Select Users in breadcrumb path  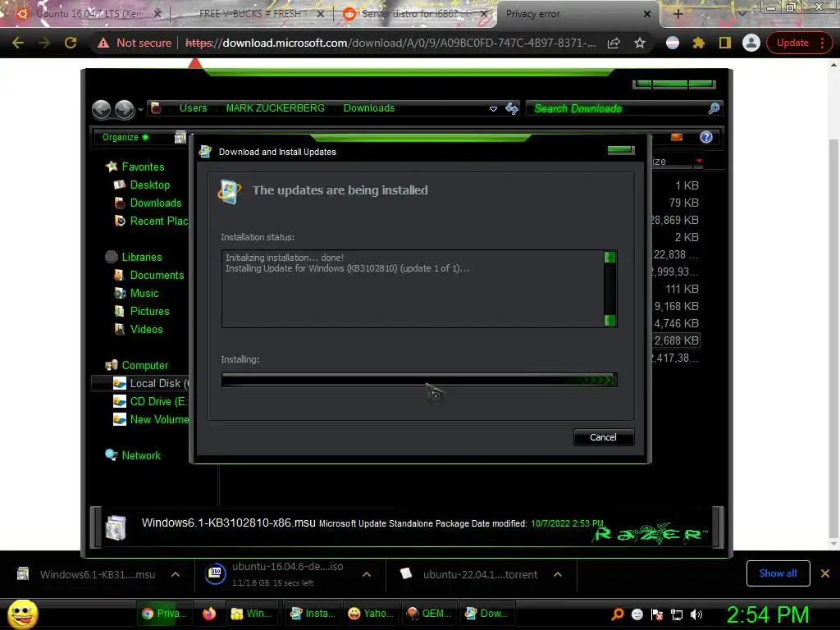click(193, 108)
